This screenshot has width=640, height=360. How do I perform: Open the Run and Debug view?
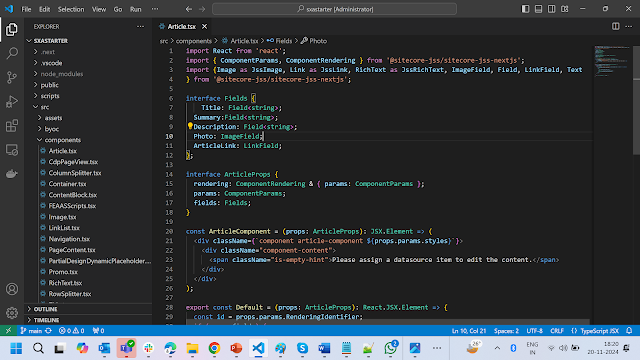12,101
